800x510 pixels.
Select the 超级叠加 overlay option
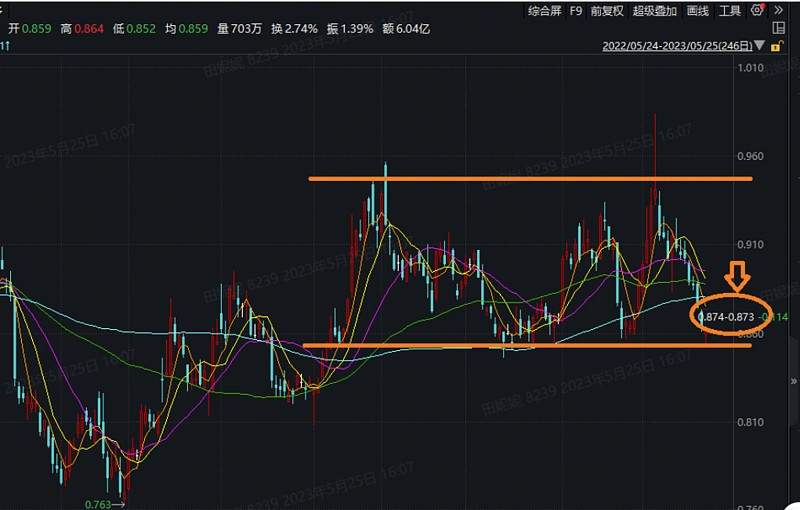click(x=655, y=11)
